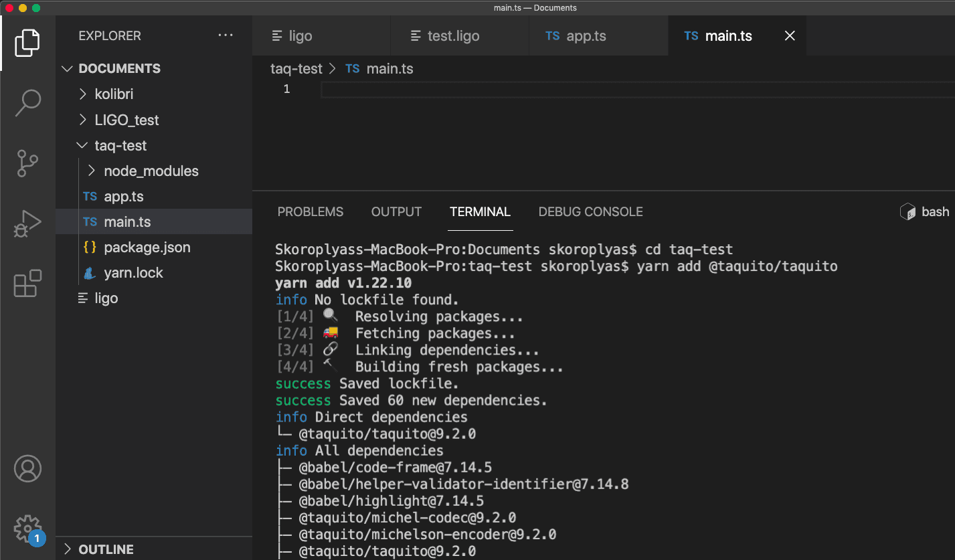This screenshot has width=955, height=560.
Task: Open the Run and Debug view
Action: tap(27, 224)
